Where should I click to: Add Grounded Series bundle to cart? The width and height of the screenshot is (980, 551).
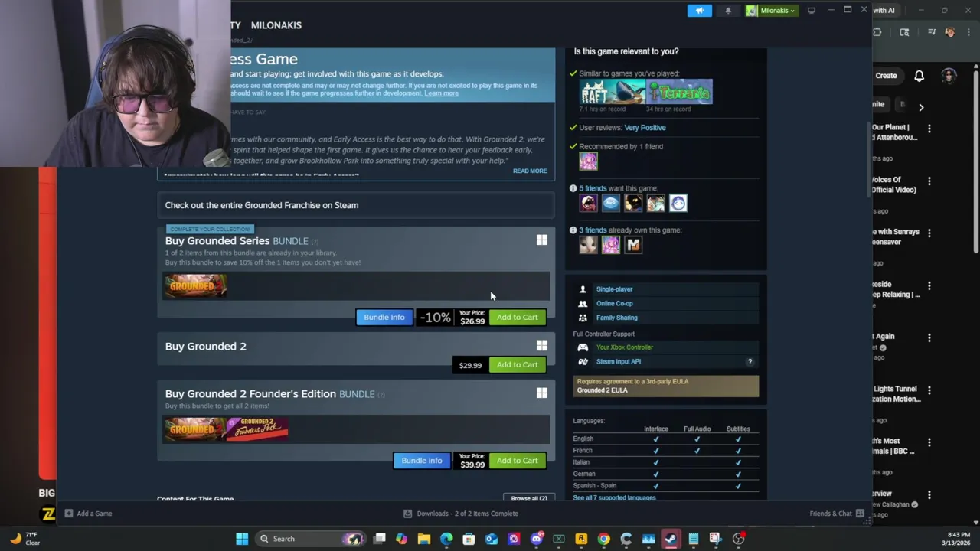coord(518,318)
